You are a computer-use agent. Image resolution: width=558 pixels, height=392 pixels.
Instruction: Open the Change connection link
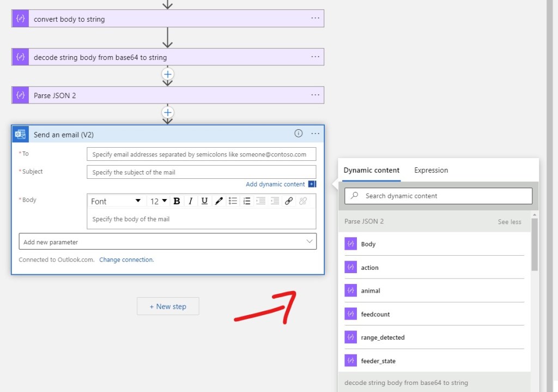click(126, 260)
